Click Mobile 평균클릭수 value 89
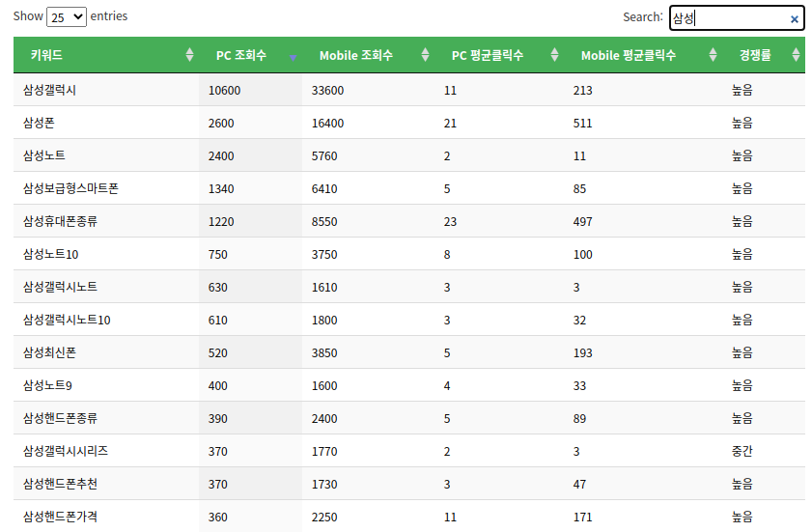Viewport: 812px width, 532px height. [579, 419]
